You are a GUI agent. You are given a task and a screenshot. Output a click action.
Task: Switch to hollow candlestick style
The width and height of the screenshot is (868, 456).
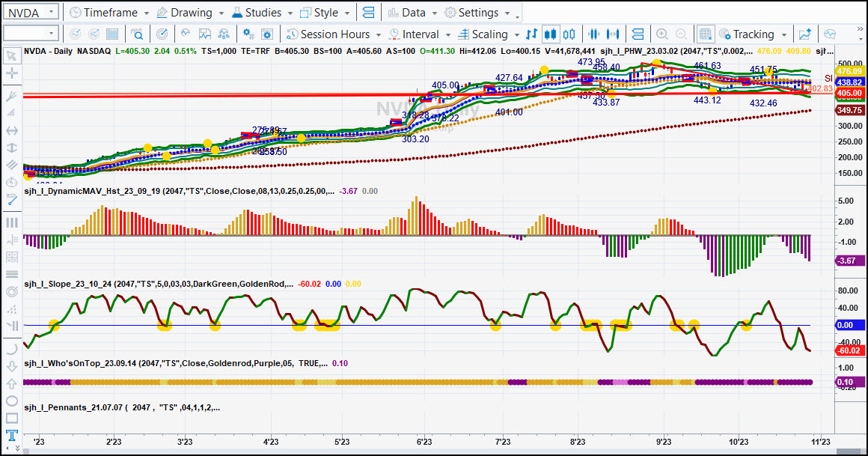point(569,34)
